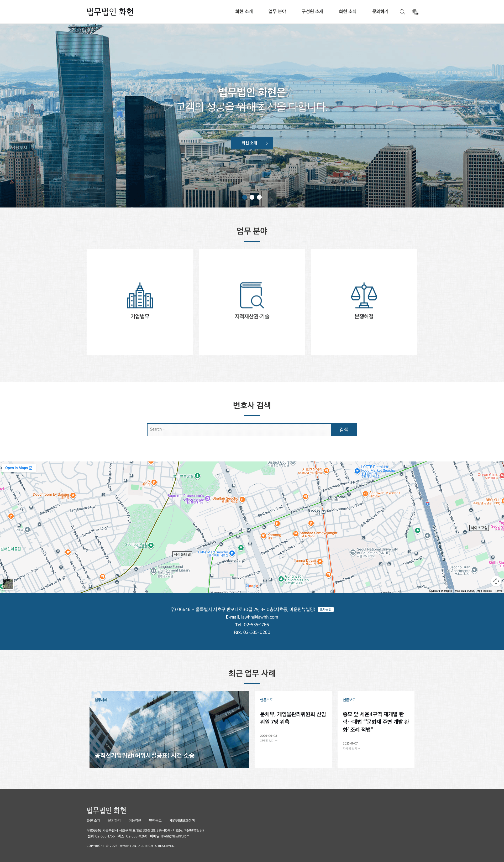Click 자세히 보기 under 2026-06-08 article
Viewport: 504px width, 862px height.
point(269,741)
